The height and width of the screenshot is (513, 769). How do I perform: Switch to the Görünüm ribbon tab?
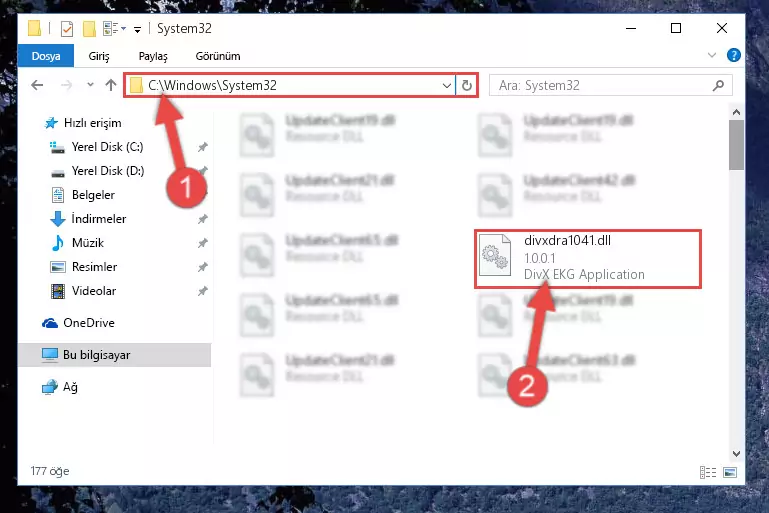pos(218,56)
